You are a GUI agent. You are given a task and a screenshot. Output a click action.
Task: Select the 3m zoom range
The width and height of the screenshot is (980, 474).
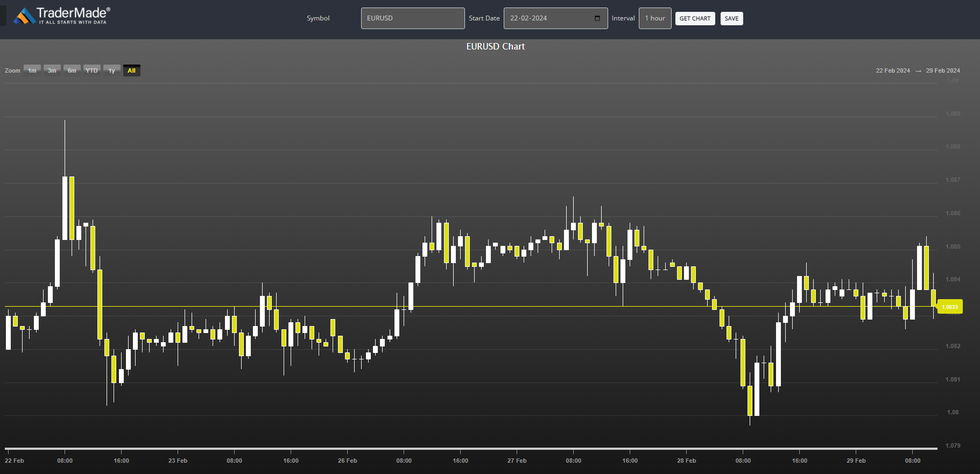[x=52, y=70]
